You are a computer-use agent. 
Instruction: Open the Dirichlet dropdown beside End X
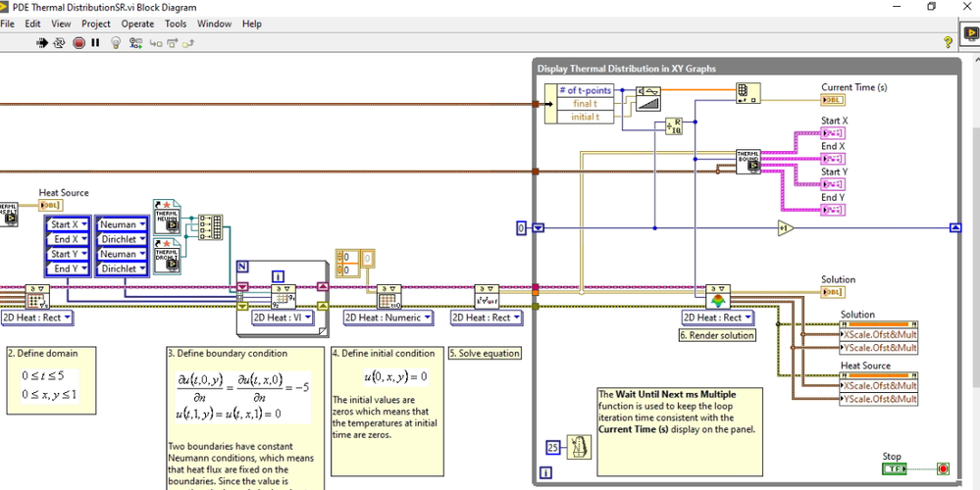123,239
